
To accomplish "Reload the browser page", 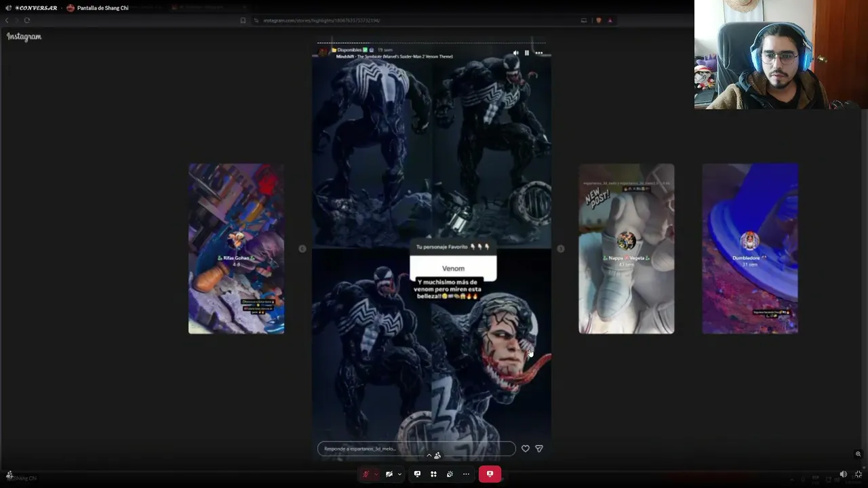I will click(x=27, y=20).
